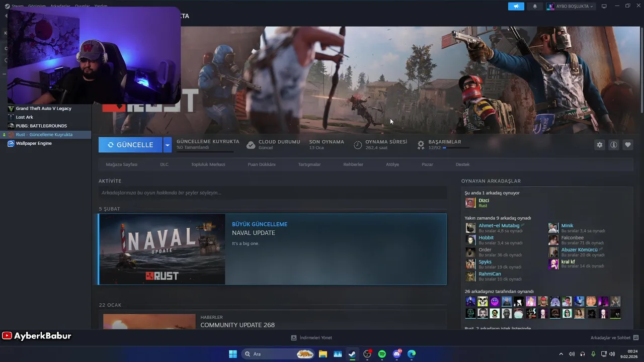644x362 pixels.
Task: Click the achievements gear-star icon
Action: pyautogui.click(x=421, y=145)
